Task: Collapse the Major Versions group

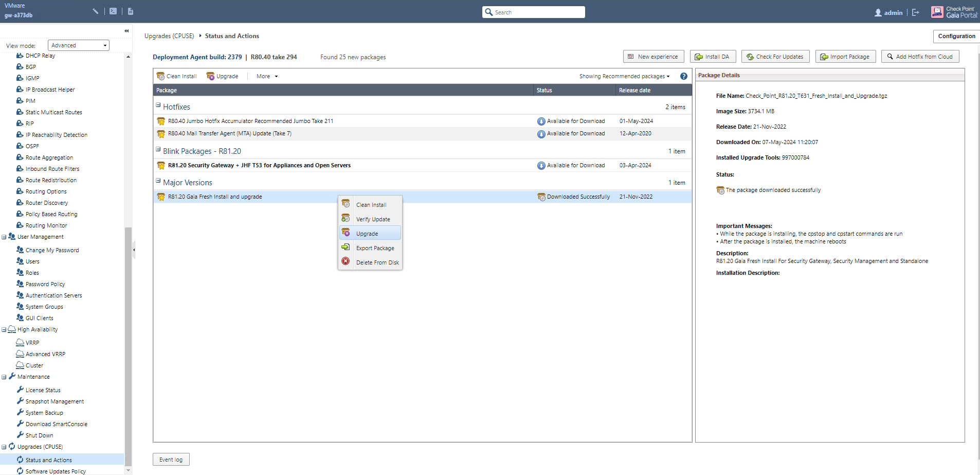Action: (158, 181)
